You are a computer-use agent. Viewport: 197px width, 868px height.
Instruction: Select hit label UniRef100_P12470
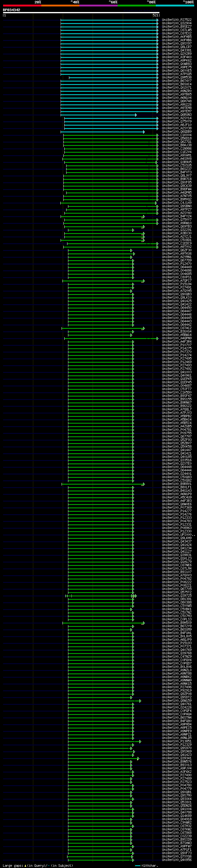[176, 264]
